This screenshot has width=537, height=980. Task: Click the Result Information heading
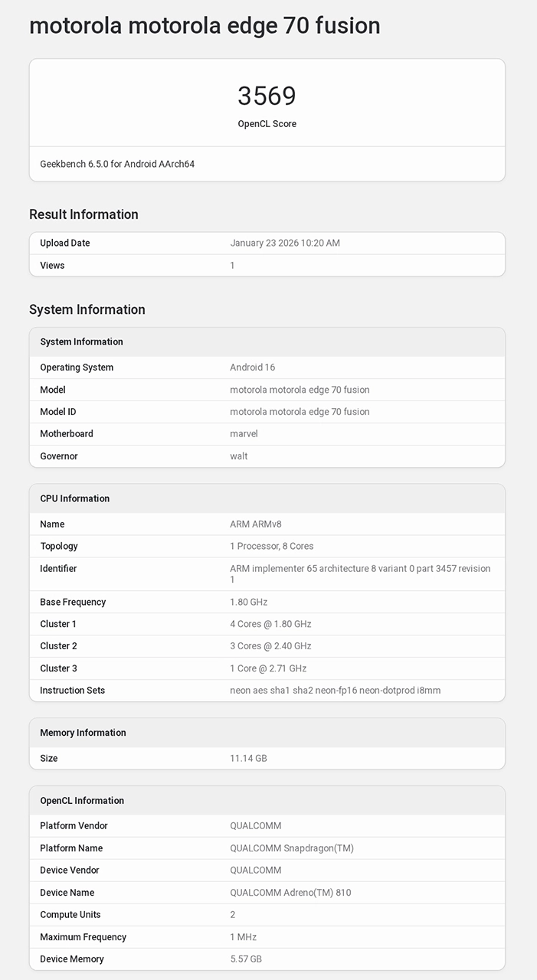coord(83,214)
